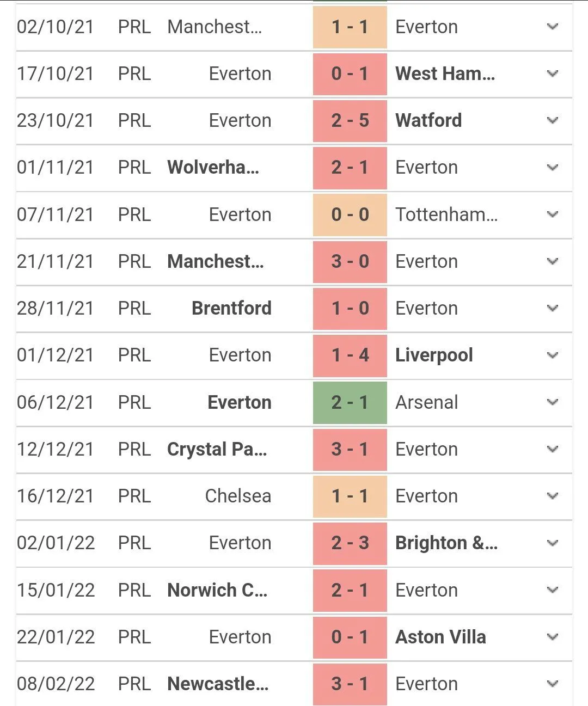The width and height of the screenshot is (588, 706).
Task: Expand the Crystal Palace vs Everton chevron
Action: tap(553, 449)
